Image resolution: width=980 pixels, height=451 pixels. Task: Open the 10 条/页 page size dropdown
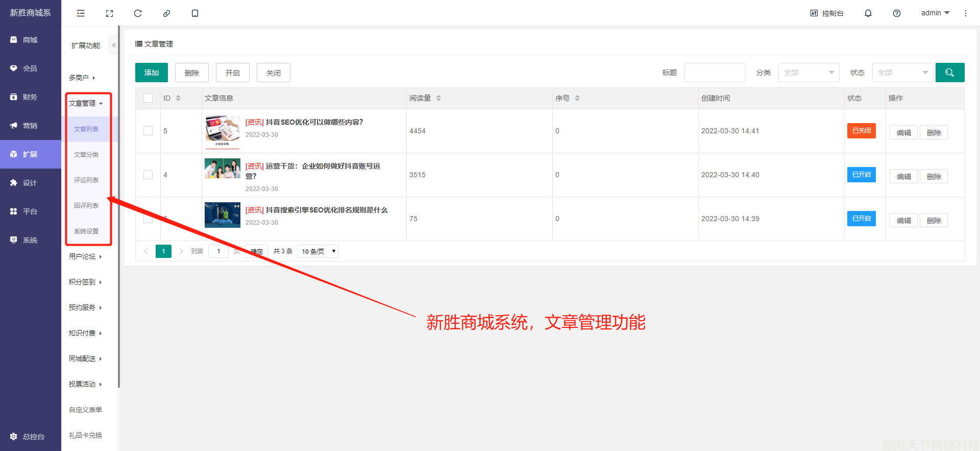click(318, 251)
